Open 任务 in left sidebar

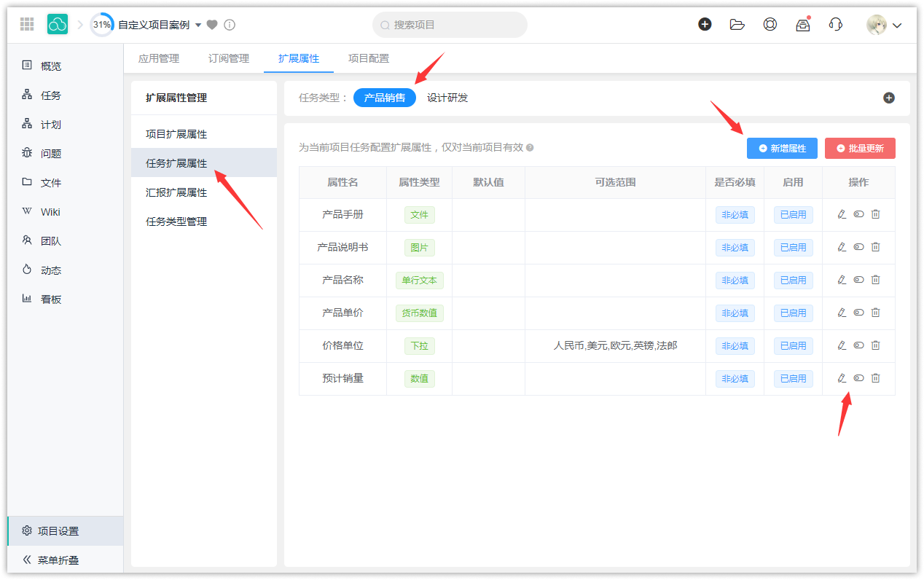66,95
